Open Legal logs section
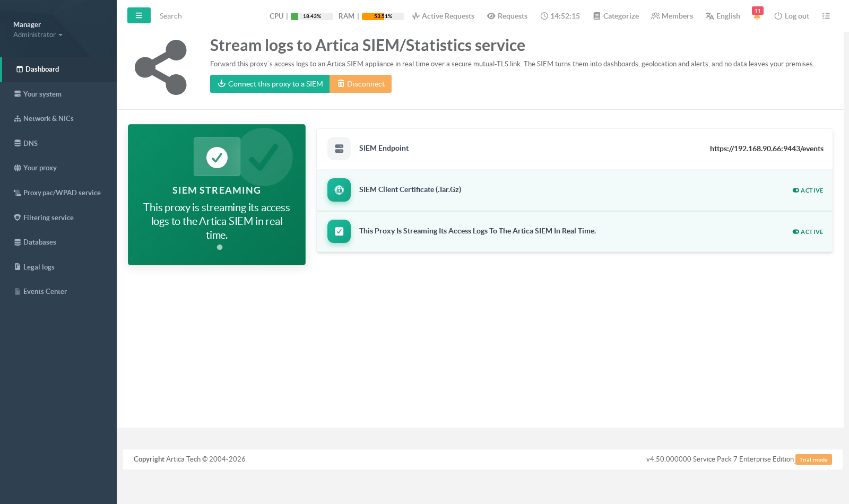Screen dimensions: 849x504 tap(58, 267)
